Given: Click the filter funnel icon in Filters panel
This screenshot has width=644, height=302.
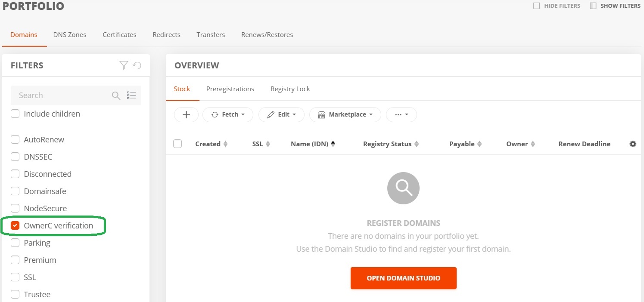Looking at the screenshot, I should tap(124, 65).
